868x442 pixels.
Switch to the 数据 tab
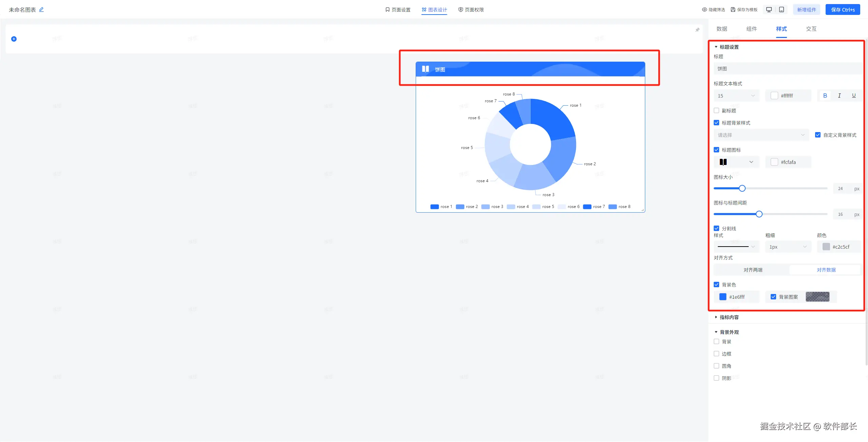[722, 29]
